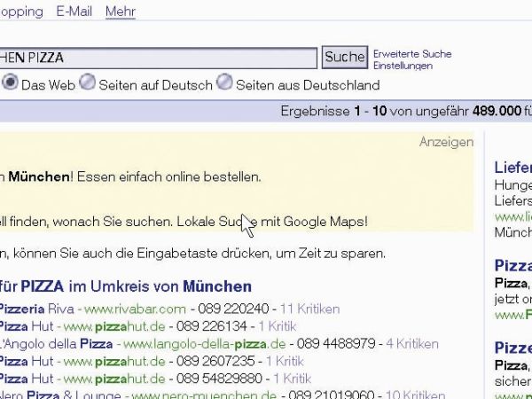Visit www.pizzahut.de in the 089 226134 row
This screenshot has height=399, width=532.
(x=114, y=326)
